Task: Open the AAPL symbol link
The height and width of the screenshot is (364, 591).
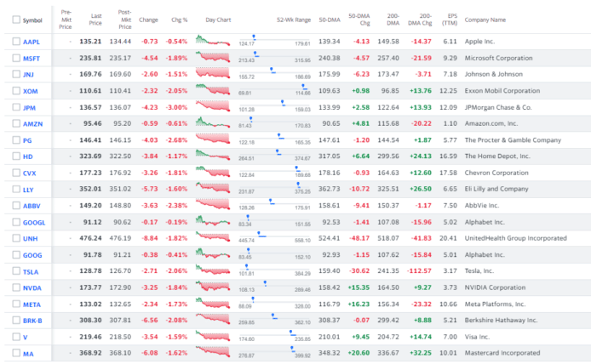Action: [x=32, y=42]
